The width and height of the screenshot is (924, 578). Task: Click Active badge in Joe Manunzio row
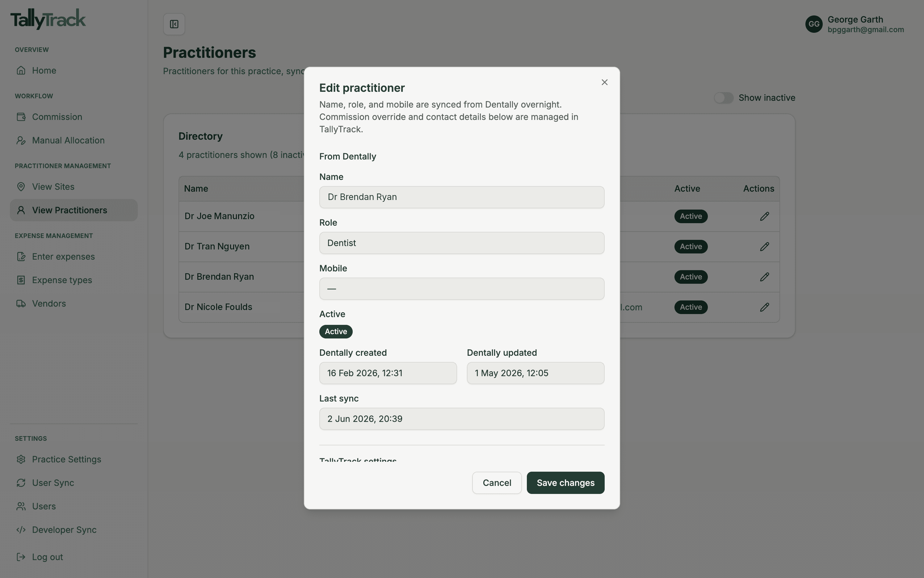pos(691,216)
